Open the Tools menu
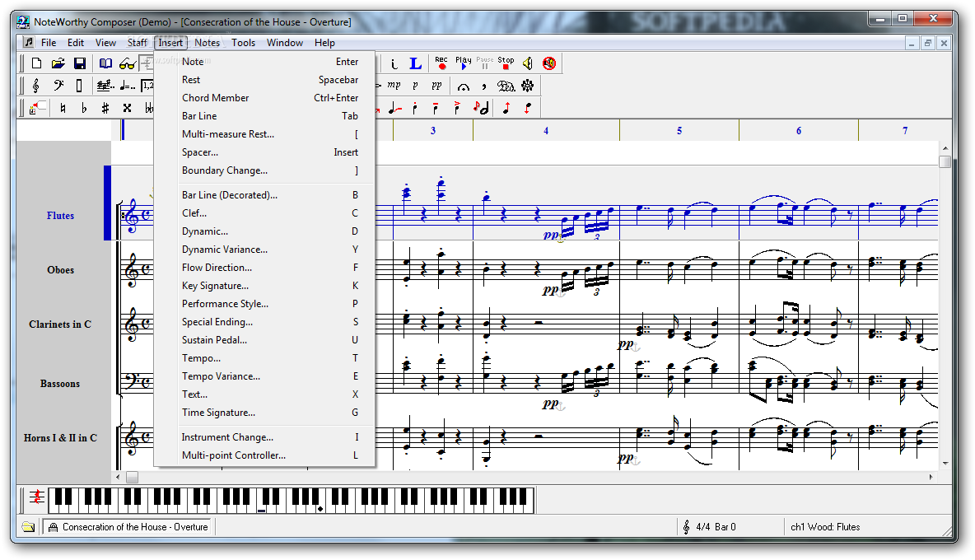975x560 pixels. (243, 42)
